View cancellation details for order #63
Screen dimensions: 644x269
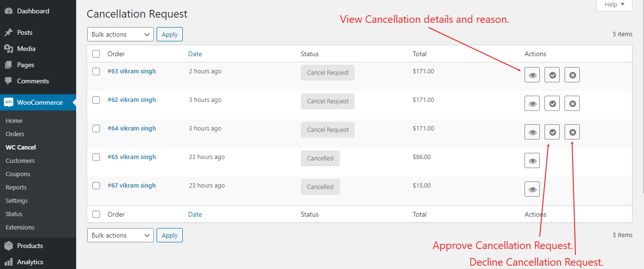click(532, 75)
